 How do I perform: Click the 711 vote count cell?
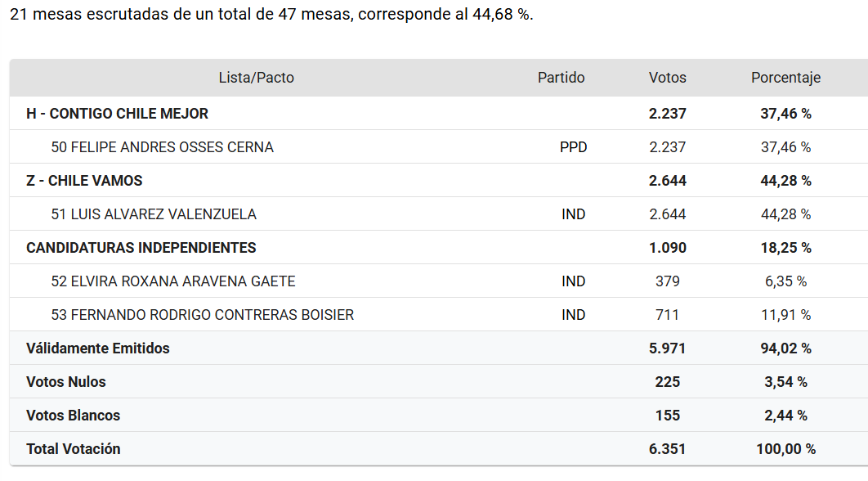[x=667, y=315]
